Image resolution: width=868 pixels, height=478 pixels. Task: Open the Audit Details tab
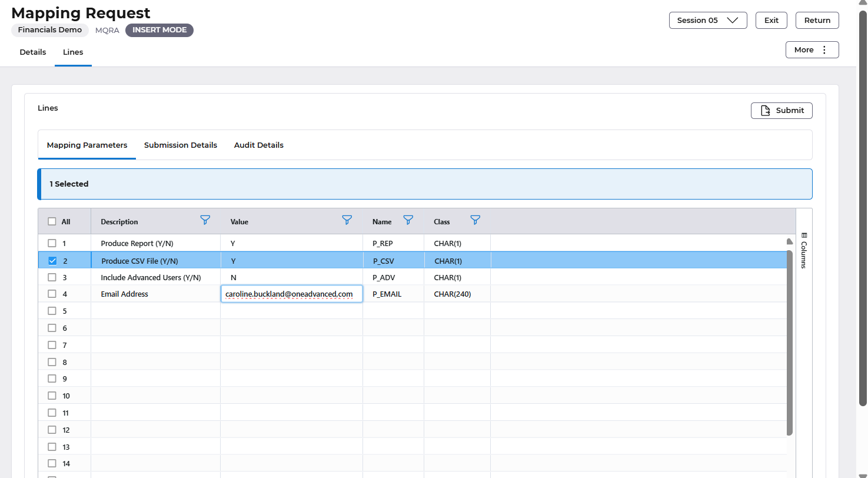coord(259,145)
